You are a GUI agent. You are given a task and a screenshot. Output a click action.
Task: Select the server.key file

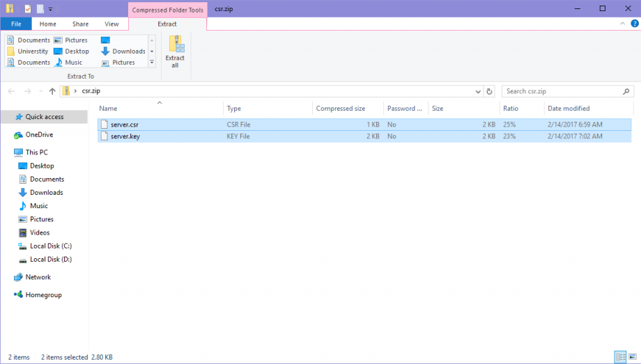pyautogui.click(x=125, y=136)
